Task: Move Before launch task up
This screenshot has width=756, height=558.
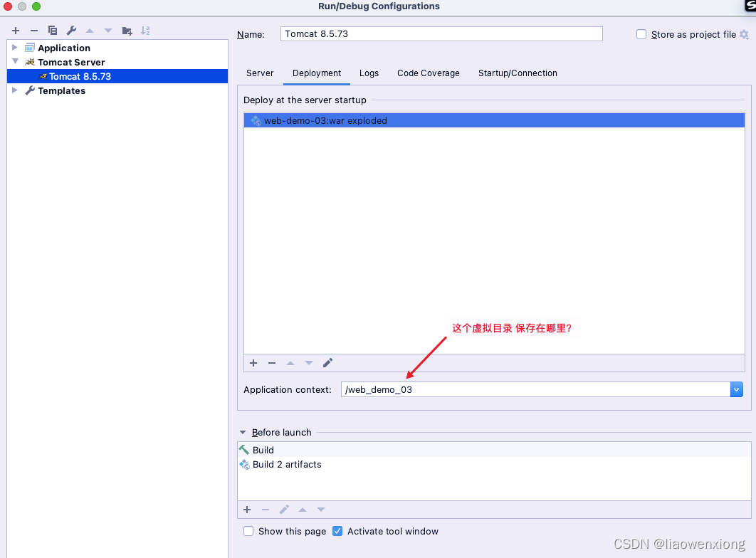Action: (x=303, y=510)
